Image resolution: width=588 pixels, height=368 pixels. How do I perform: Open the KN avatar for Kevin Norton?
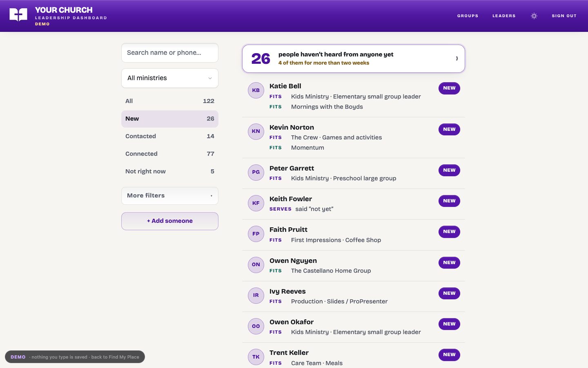click(x=256, y=131)
